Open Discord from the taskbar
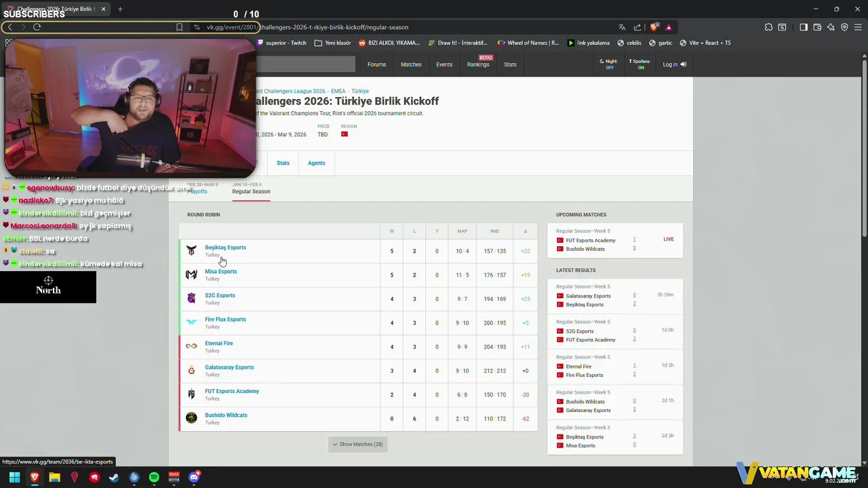Viewport: 868px width, 488px height. (x=194, y=477)
